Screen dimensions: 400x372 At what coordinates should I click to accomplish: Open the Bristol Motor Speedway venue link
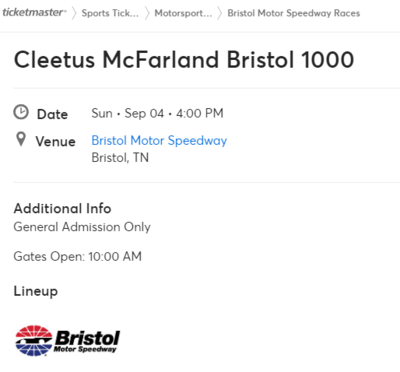click(x=159, y=141)
